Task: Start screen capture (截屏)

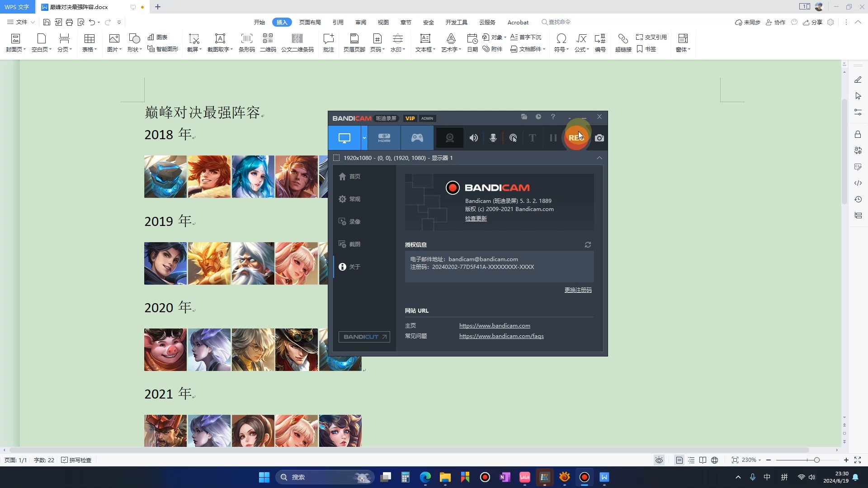Action: click(194, 43)
